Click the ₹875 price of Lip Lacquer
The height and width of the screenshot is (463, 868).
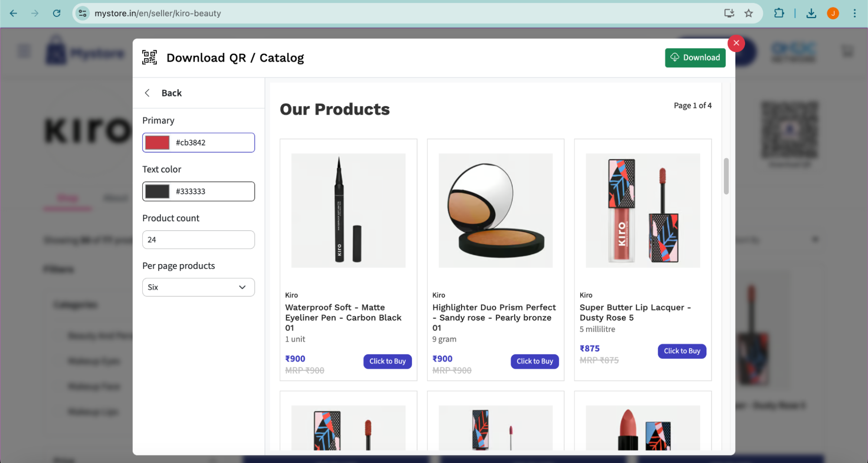click(x=589, y=348)
